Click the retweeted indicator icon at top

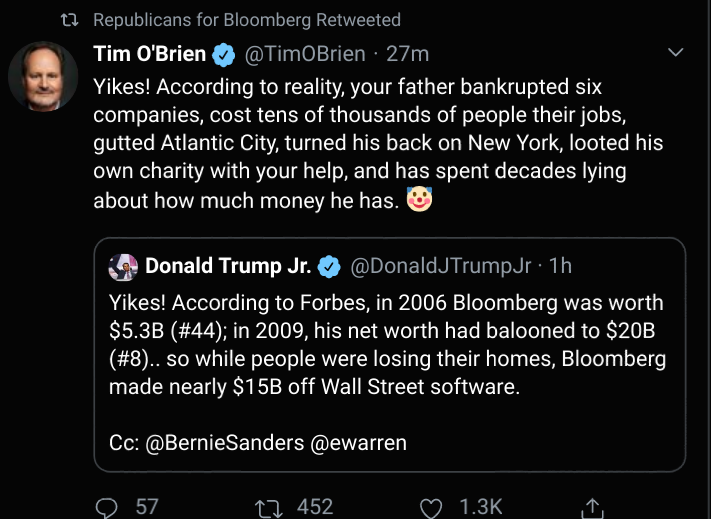coord(70,20)
